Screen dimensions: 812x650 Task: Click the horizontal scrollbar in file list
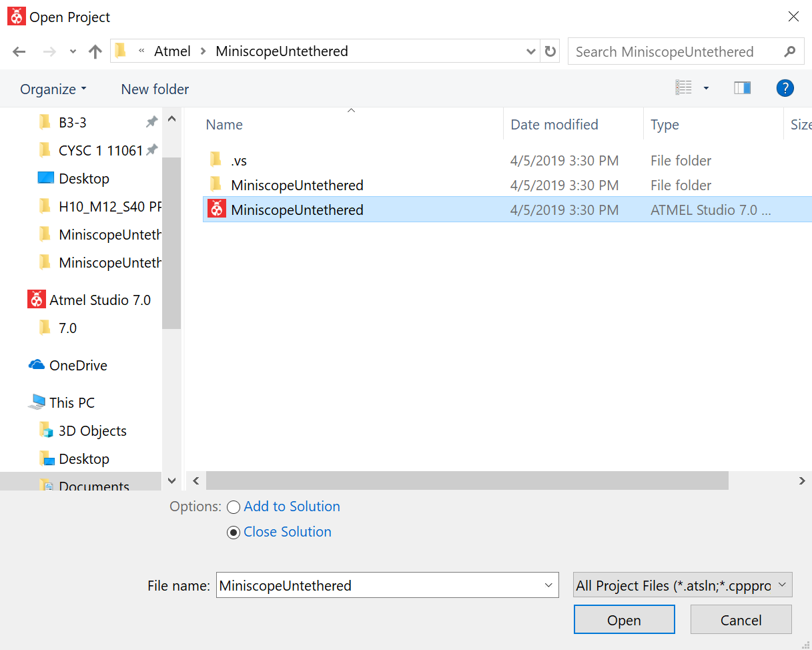(x=467, y=480)
